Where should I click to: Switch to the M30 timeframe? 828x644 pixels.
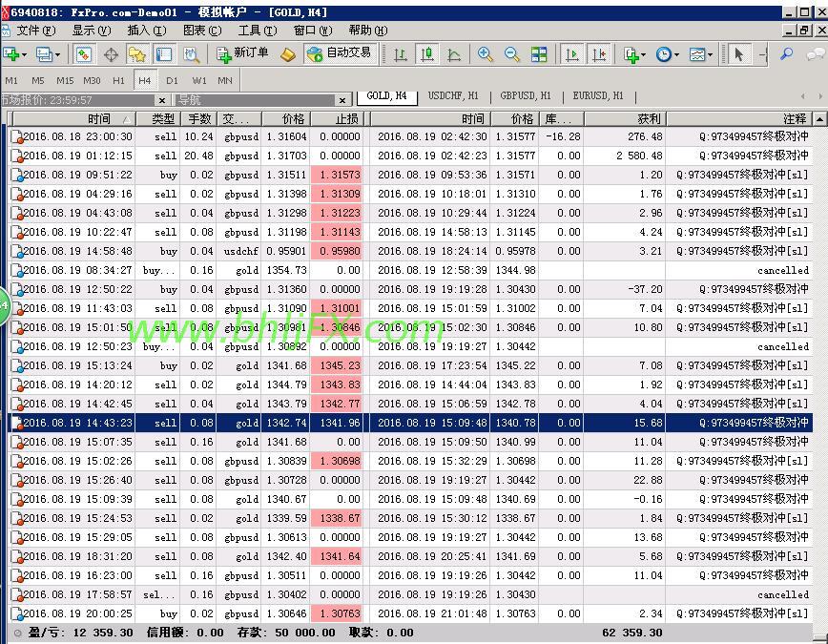click(92, 81)
